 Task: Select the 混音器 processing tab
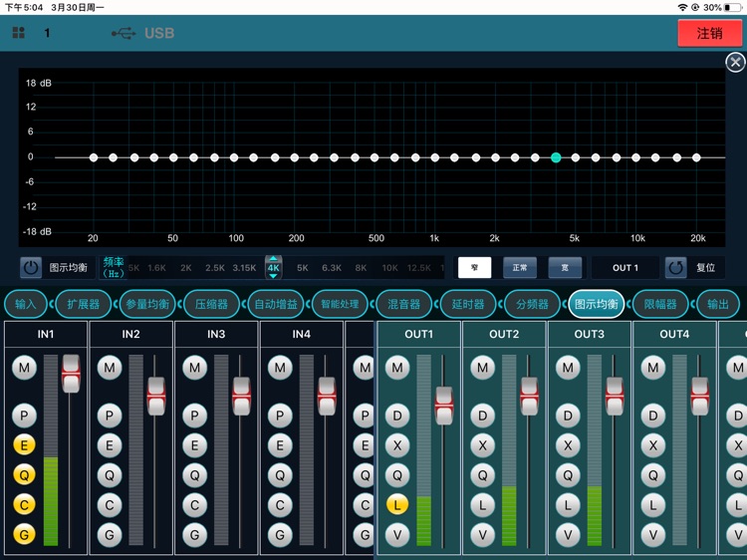[x=404, y=304]
